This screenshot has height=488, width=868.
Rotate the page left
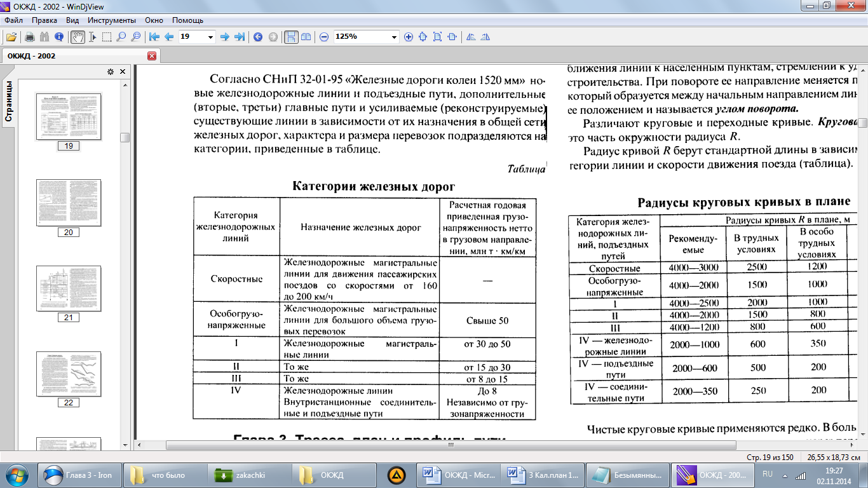point(471,37)
